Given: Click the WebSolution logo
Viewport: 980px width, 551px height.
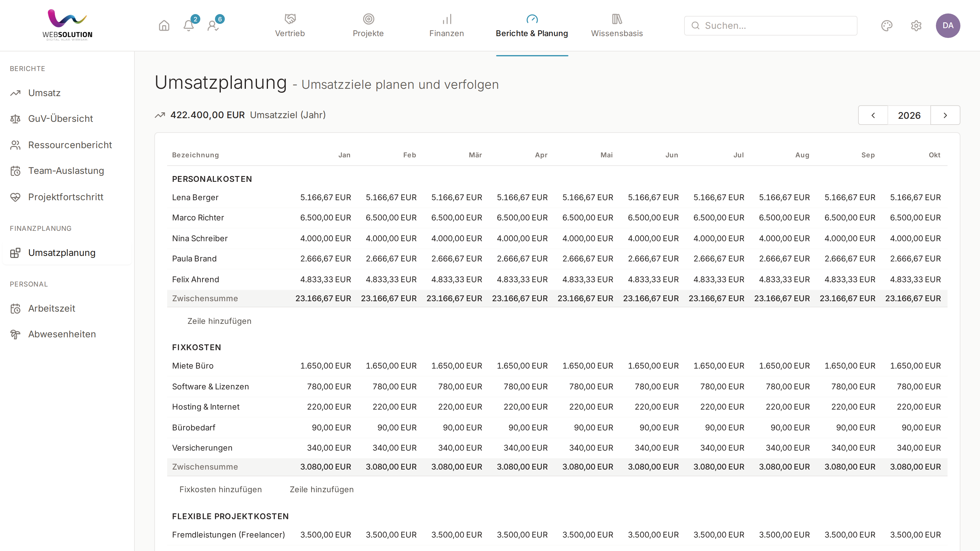Looking at the screenshot, I should (67, 25).
